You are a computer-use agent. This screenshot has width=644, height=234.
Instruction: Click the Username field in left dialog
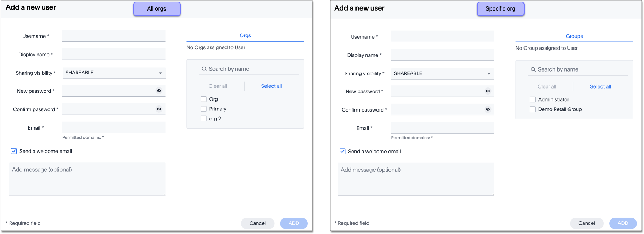click(x=114, y=36)
